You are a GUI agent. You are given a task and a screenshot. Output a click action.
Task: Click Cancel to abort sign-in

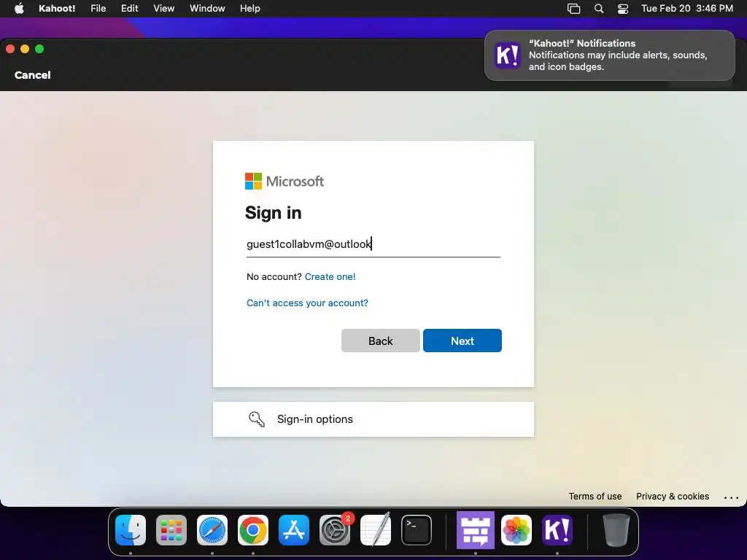pos(32,75)
